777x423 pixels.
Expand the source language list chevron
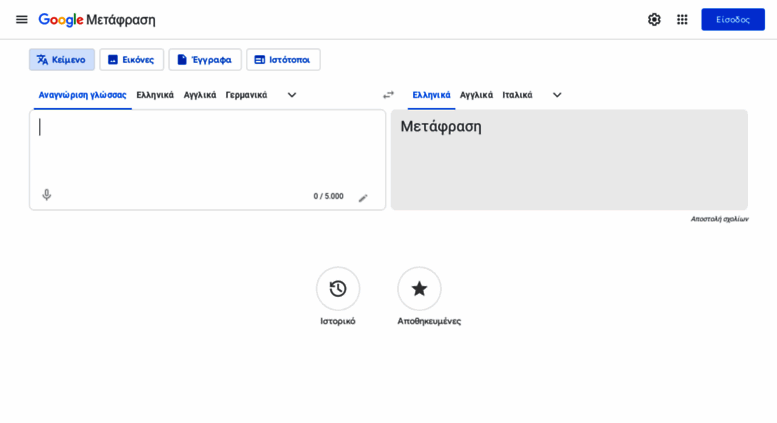(x=292, y=95)
